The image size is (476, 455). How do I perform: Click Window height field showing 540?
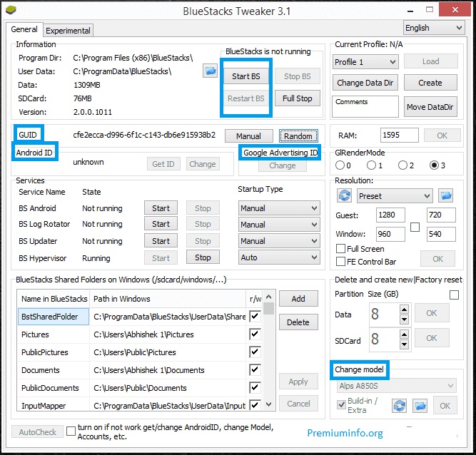(x=441, y=234)
